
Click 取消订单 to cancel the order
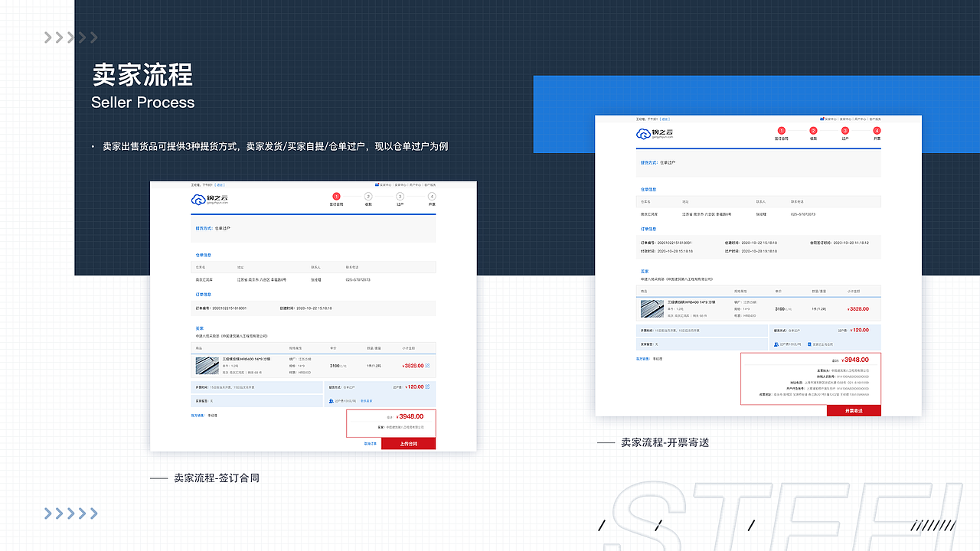[370, 444]
